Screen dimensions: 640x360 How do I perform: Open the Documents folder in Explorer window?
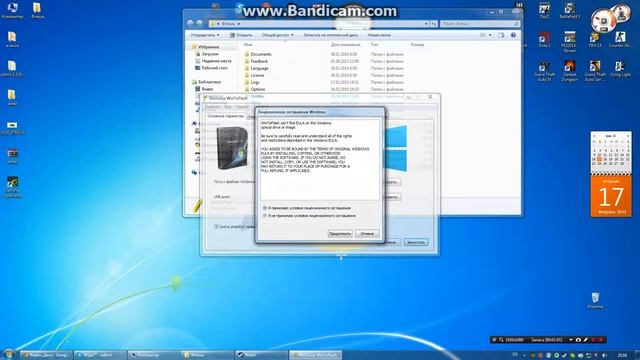261,54
